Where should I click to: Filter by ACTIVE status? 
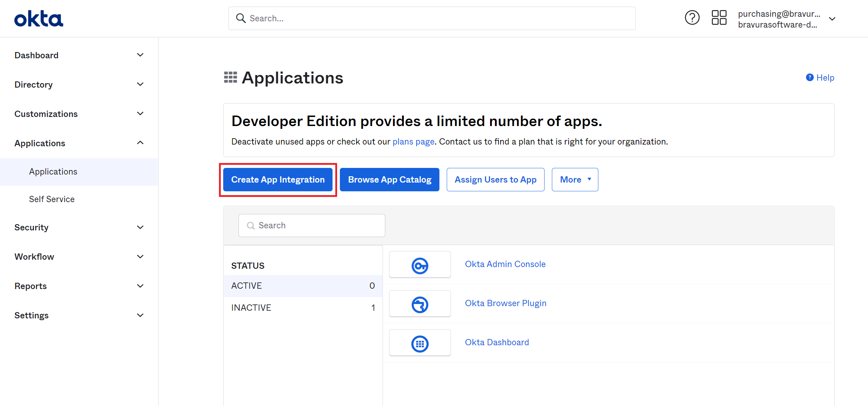pyautogui.click(x=303, y=286)
